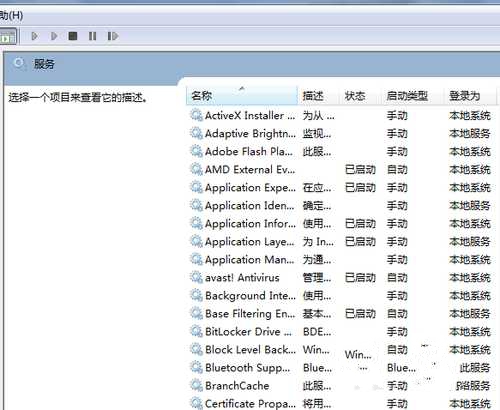The height and width of the screenshot is (410, 500).
Task: Sort the list by the 名称 column
Action: point(242,96)
